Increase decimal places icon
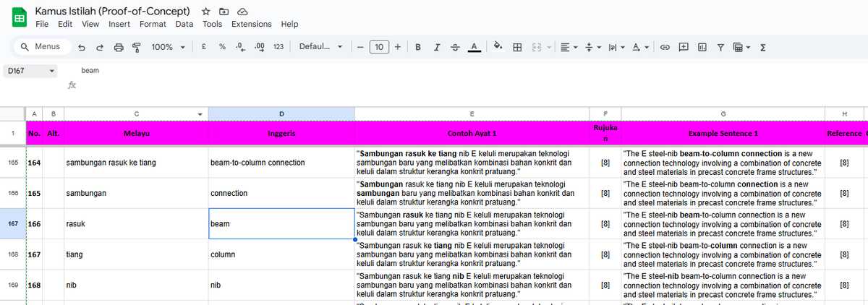Screen dimensions: 868x305 (260, 47)
